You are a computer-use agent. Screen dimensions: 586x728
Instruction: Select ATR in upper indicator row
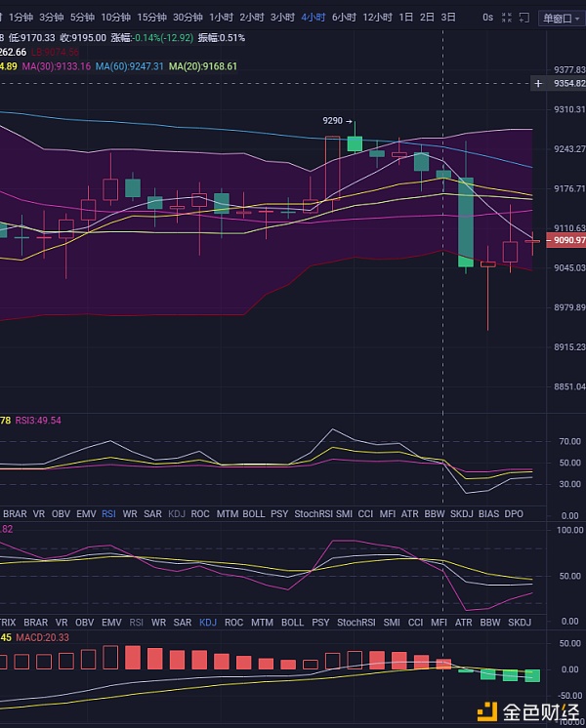(x=410, y=514)
